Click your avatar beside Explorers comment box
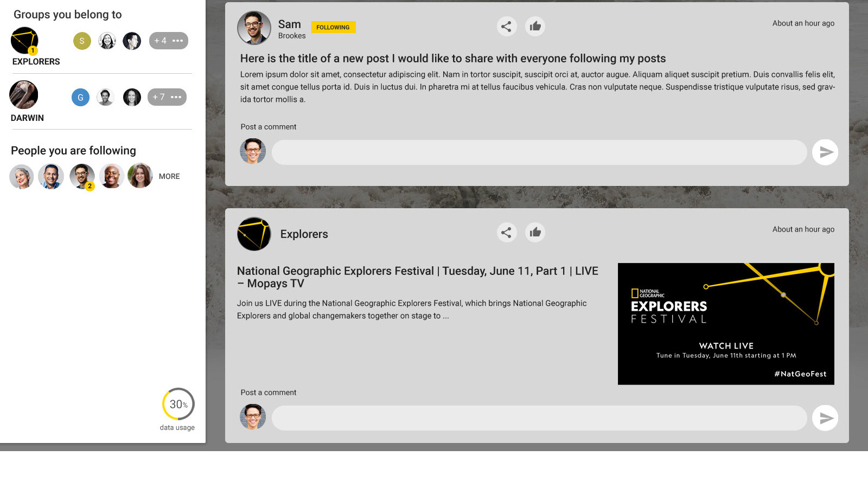868x488 pixels. click(253, 417)
